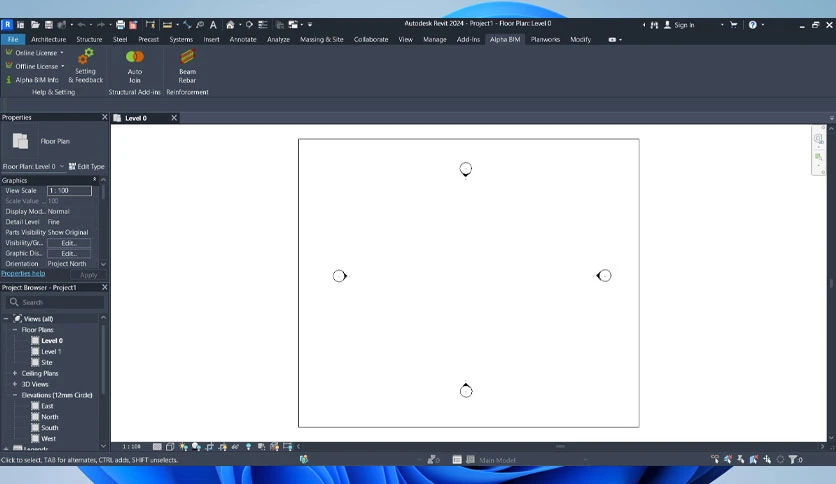Print using the printer icon
Screen dimensions: 836x484
(x=120, y=25)
